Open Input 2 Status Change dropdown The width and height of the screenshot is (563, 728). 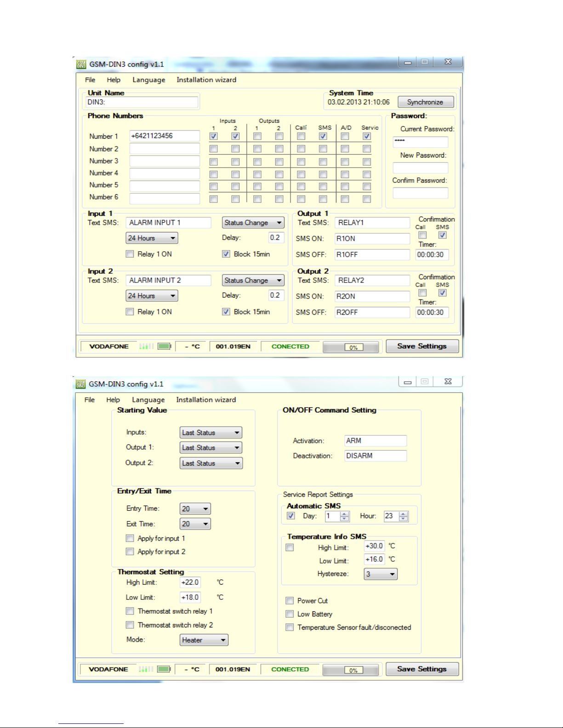253,281
